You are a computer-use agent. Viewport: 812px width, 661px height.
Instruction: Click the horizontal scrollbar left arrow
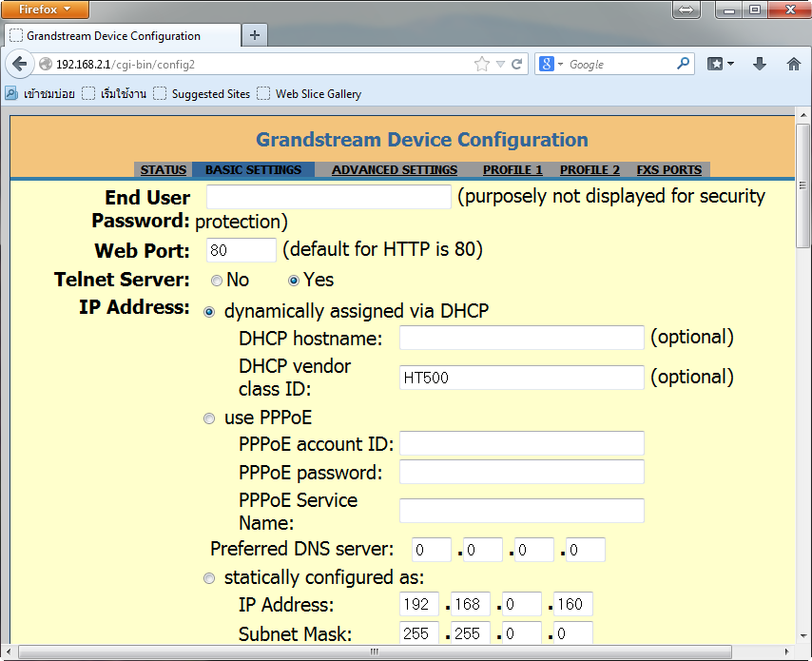coord(9,651)
